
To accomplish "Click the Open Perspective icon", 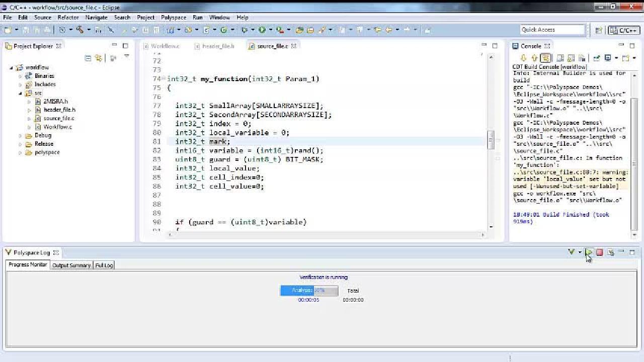I will [599, 30].
